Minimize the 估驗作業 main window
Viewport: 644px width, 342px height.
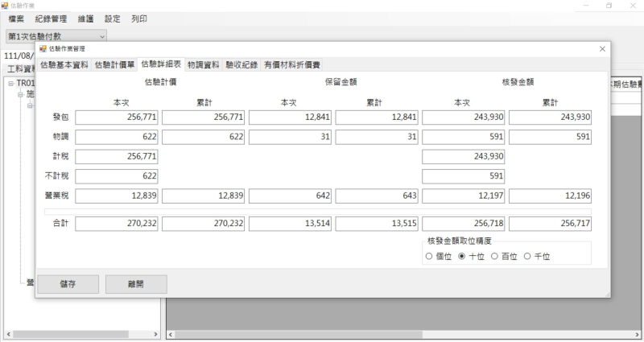pos(586,6)
